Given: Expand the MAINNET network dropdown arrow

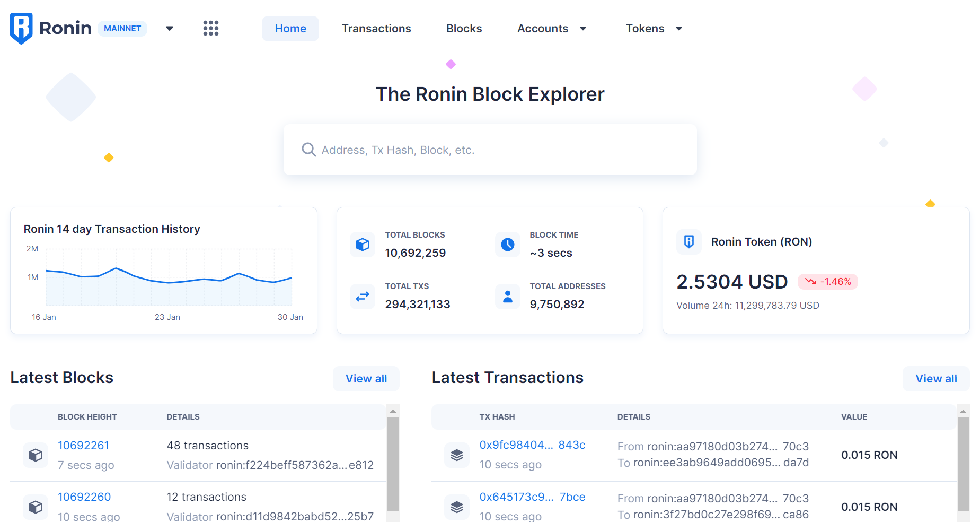Looking at the screenshot, I should point(170,29).
